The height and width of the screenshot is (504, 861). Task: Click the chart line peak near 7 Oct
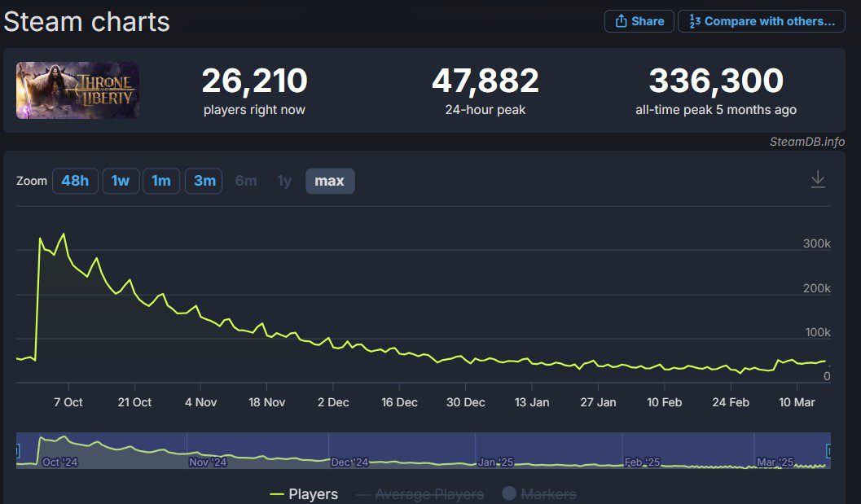(x=64, y=234)
